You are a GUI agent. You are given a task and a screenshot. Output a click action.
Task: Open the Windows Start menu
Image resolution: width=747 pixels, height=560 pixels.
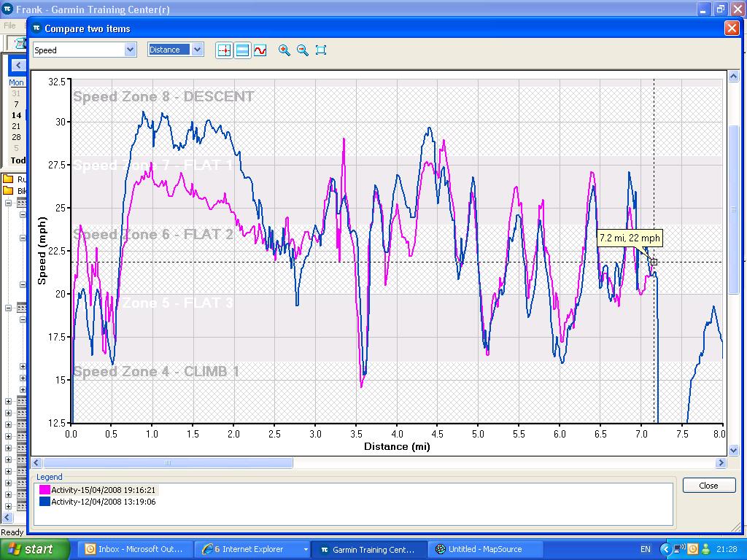[35, 549]
